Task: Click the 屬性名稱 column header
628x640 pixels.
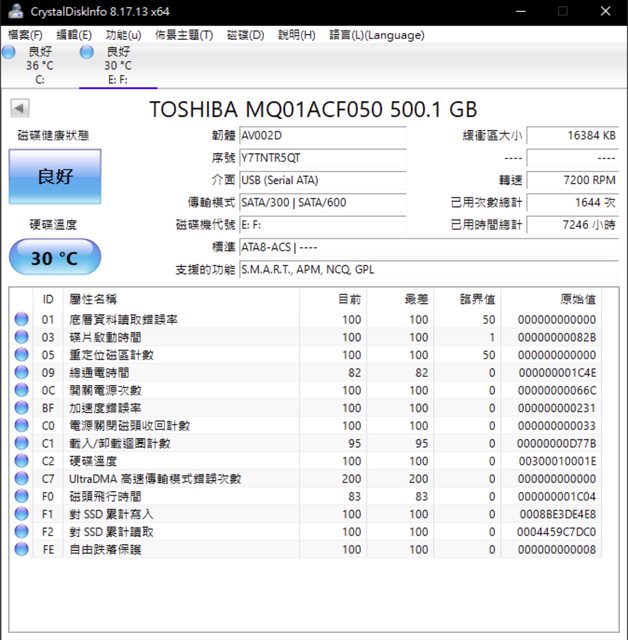Action: 92,299
